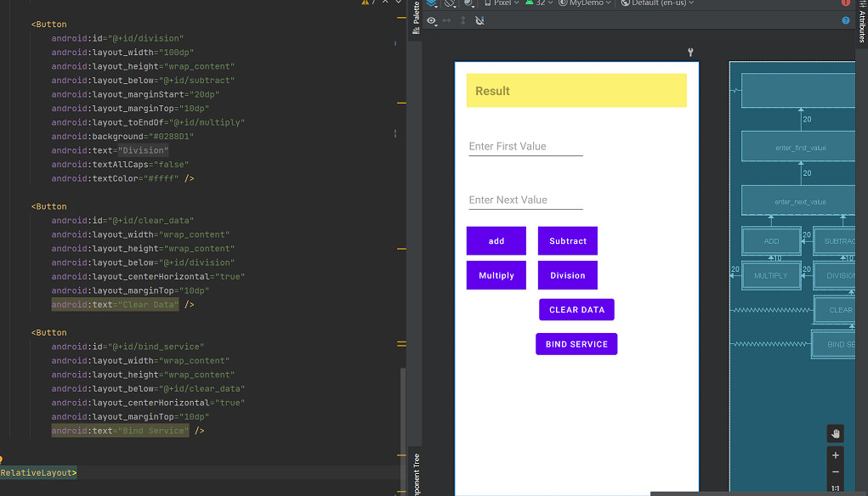
Task: Click the closing RelativeLayout tag
Action: pyautogui.click(x=38, y=473)
